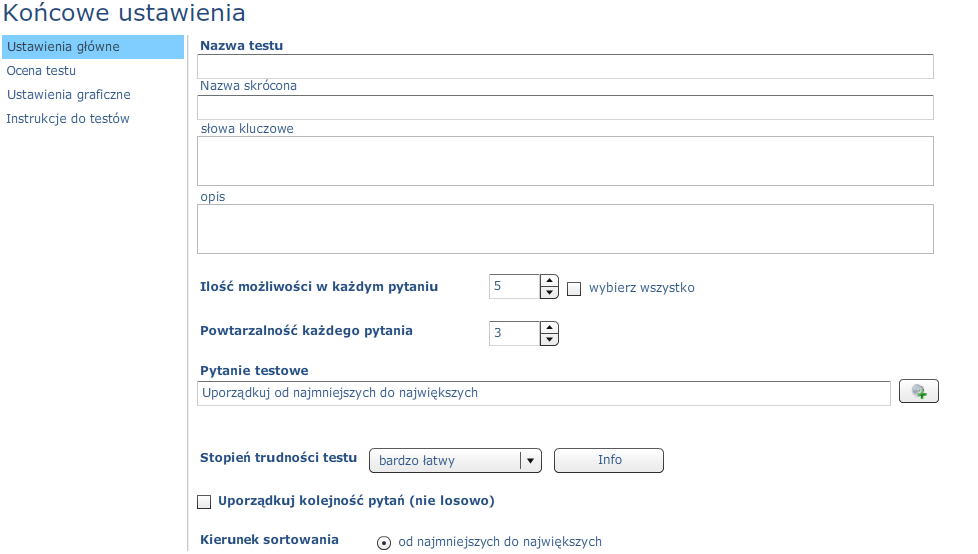
Task: Decrease question repeatability value
Action: point(549,339)
